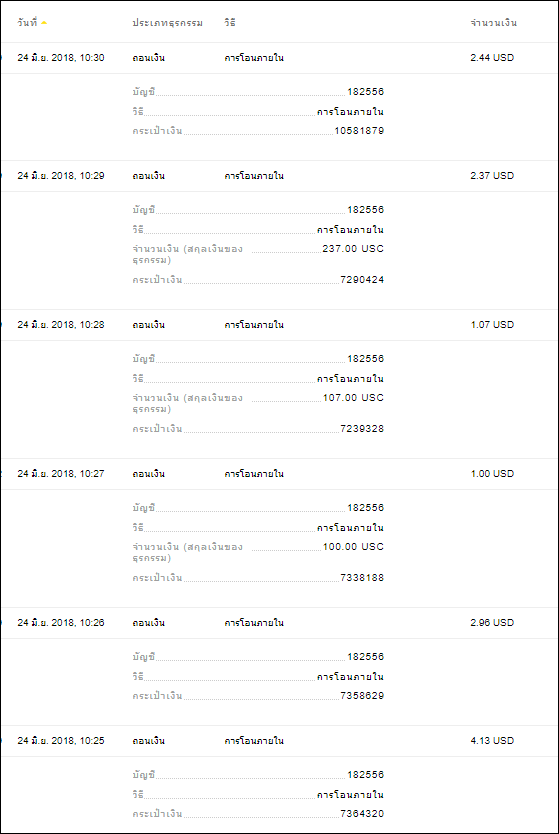Click wallet number 10581879
The width and height of the screenshot is (559, 834).
click(359, 131)
